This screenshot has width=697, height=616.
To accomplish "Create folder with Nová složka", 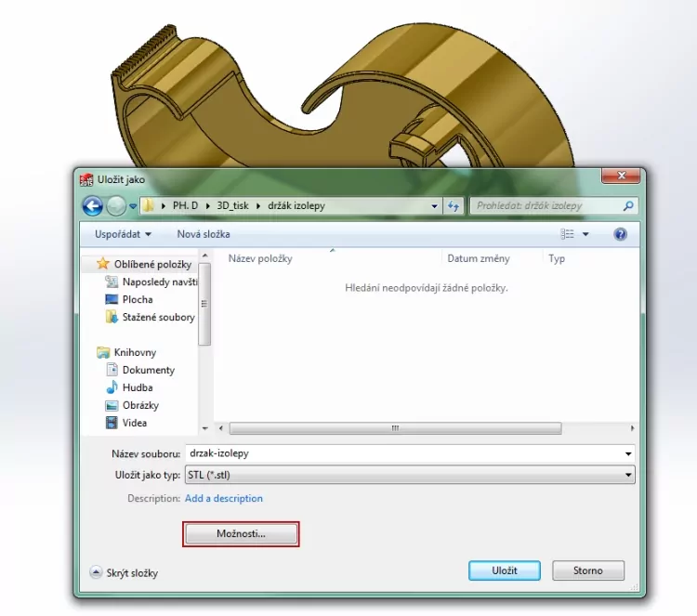I will pyautogui.click(x=204, y=234).
